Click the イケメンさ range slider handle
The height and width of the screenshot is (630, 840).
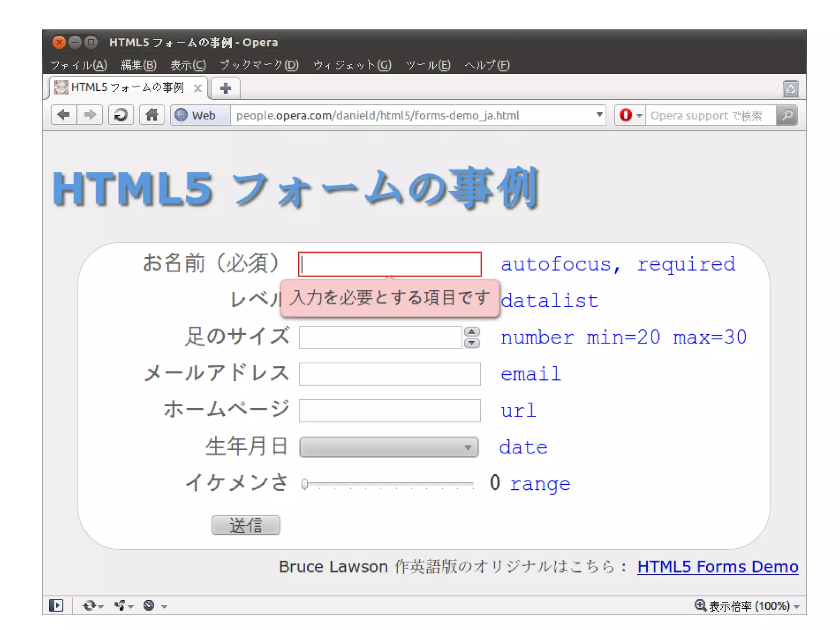304,484
